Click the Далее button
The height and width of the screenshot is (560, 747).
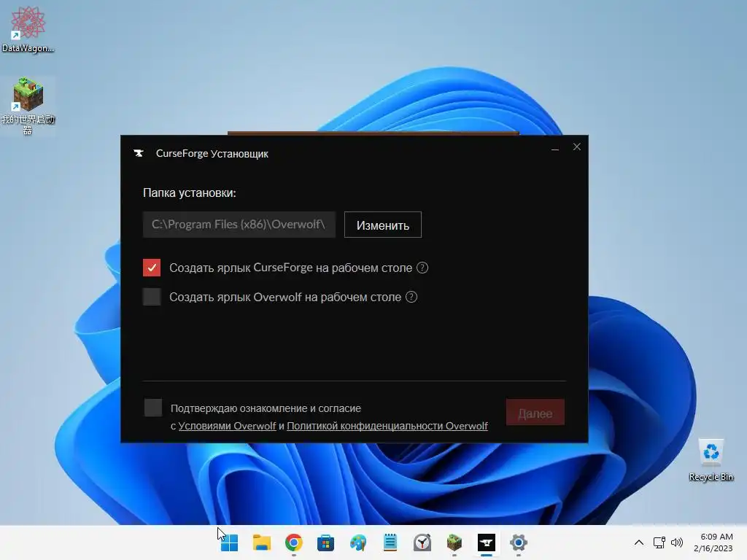(x=535, y=413)
